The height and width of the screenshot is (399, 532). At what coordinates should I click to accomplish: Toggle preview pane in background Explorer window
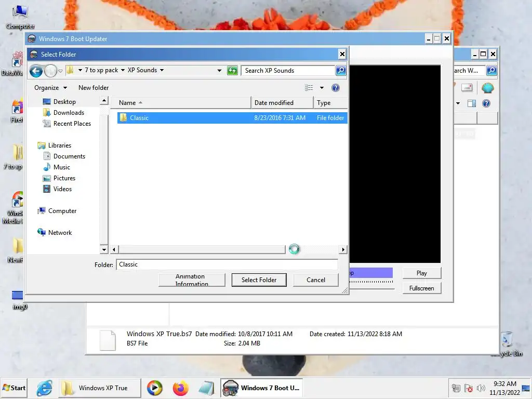point(472,103)
